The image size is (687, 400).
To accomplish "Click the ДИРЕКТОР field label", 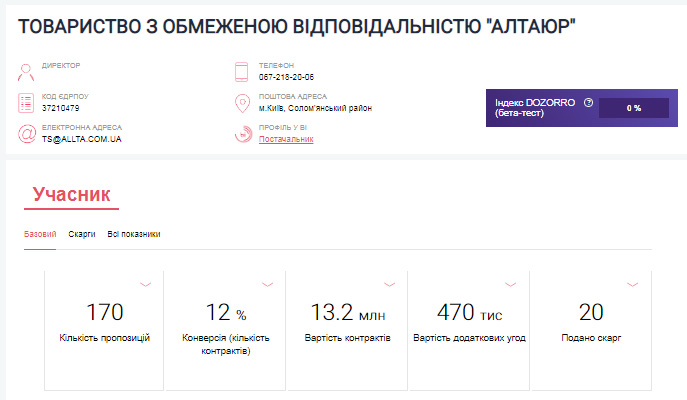I will pos(61,66).
